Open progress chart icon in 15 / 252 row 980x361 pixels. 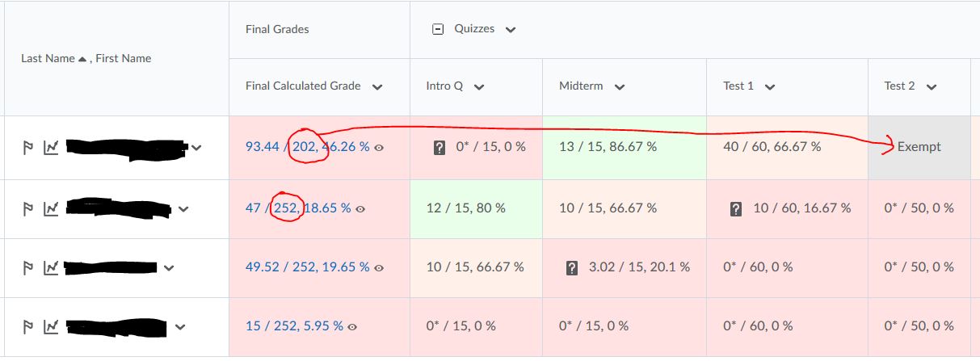pyautogui.click(x=51, y=327)
